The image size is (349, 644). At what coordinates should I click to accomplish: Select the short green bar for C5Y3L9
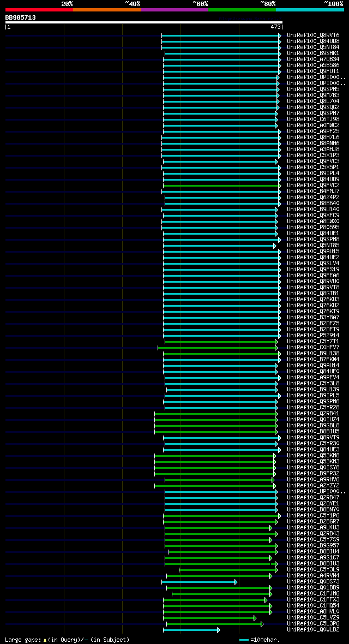(x=228, y=570)
